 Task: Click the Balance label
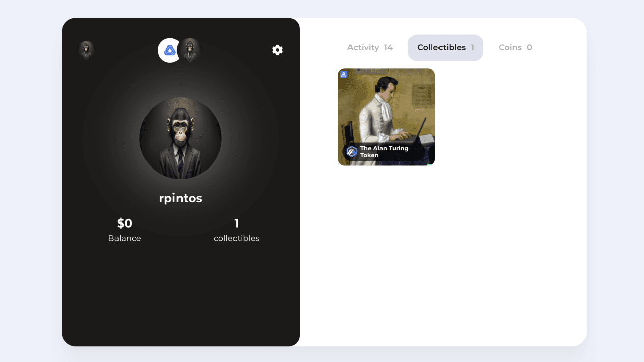(125, 238)
